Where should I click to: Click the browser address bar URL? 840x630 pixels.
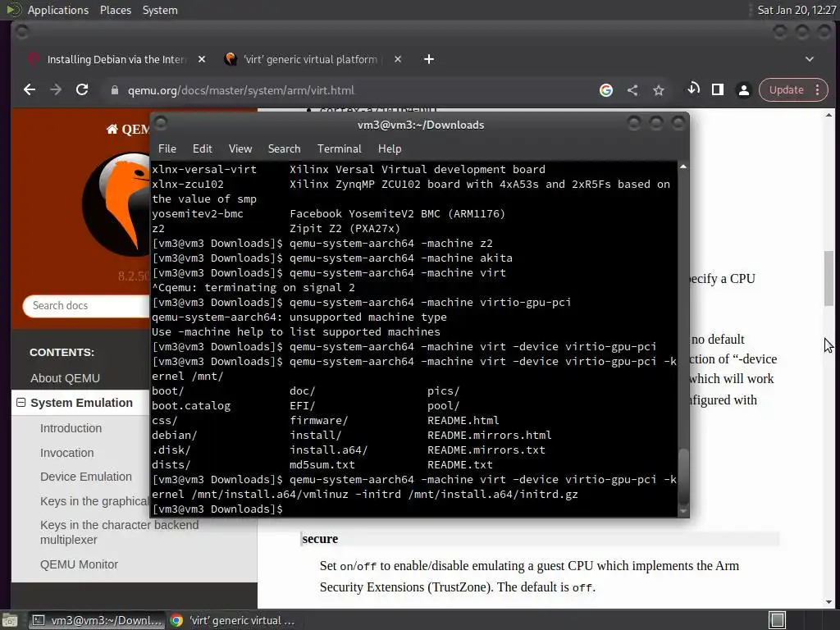(241, 90)
